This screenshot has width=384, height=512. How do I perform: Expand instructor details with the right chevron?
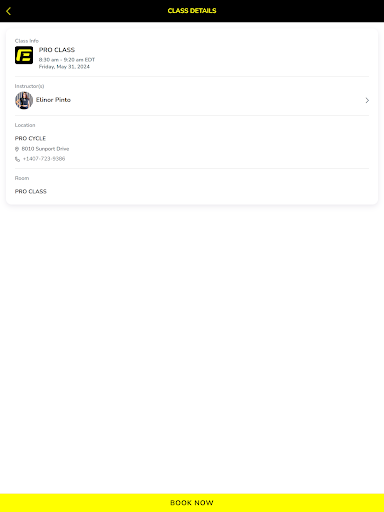[367, 100]
